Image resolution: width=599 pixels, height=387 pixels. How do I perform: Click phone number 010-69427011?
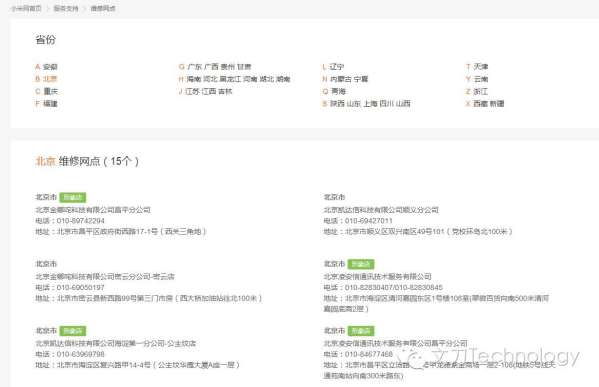point(369,221)
